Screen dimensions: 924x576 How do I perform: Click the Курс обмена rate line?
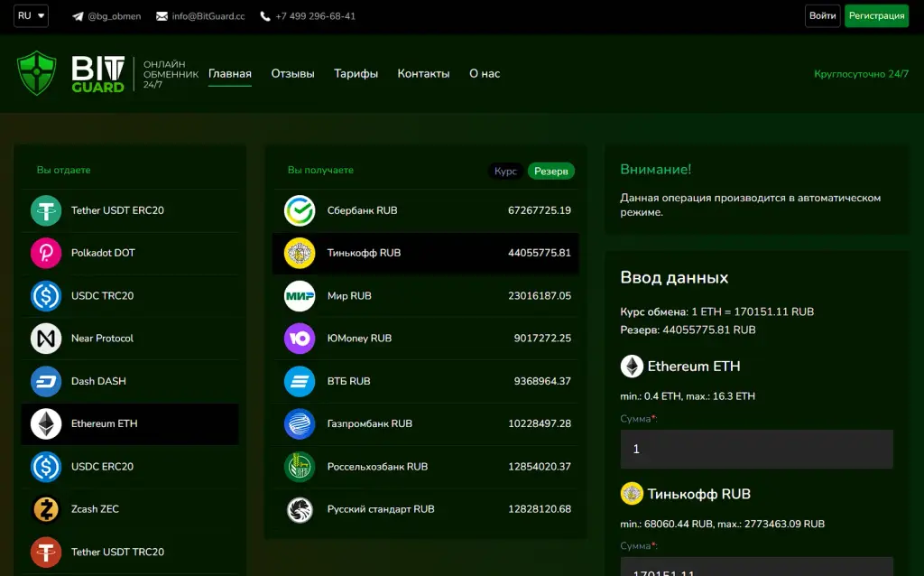point(716,311)
